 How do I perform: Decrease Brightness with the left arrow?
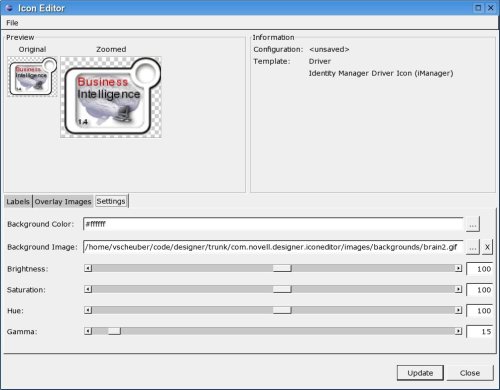(x=88, y=268)
